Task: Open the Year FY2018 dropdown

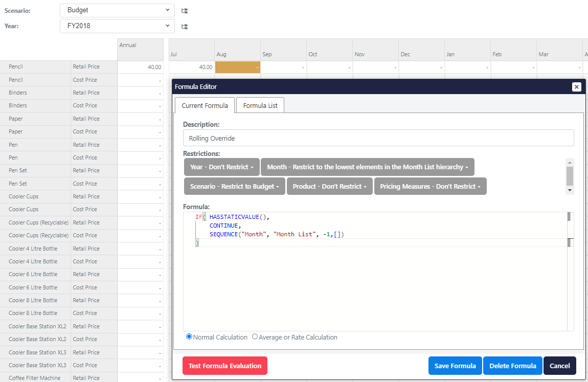Action: [117, 26]
